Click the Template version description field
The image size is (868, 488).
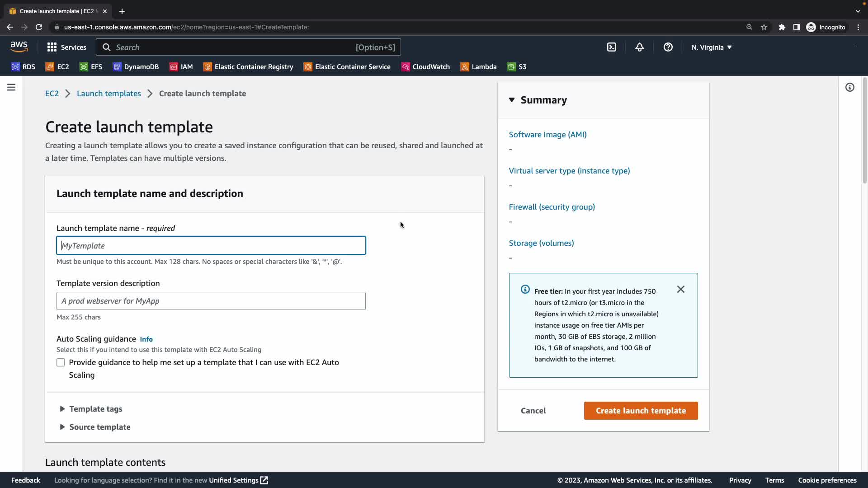coord(211,301)
